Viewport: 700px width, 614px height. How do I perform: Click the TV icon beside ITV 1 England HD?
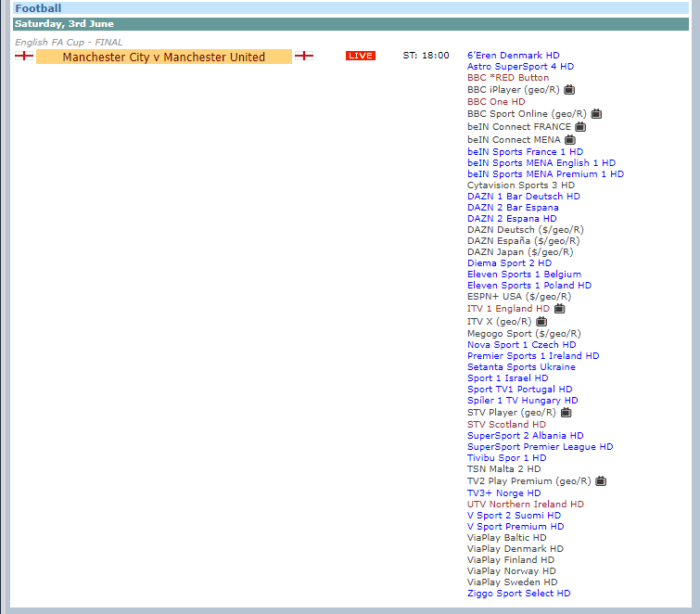coord(560,309)
